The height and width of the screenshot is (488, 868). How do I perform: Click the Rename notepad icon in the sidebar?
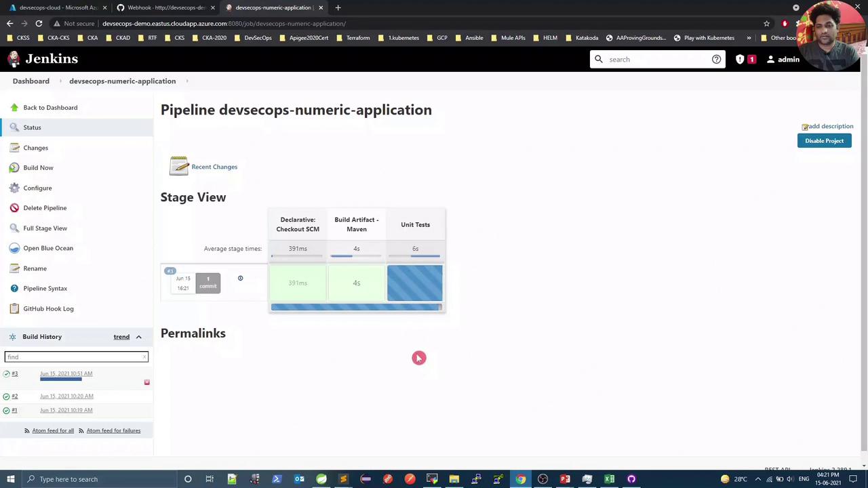[x=14, y=268]
